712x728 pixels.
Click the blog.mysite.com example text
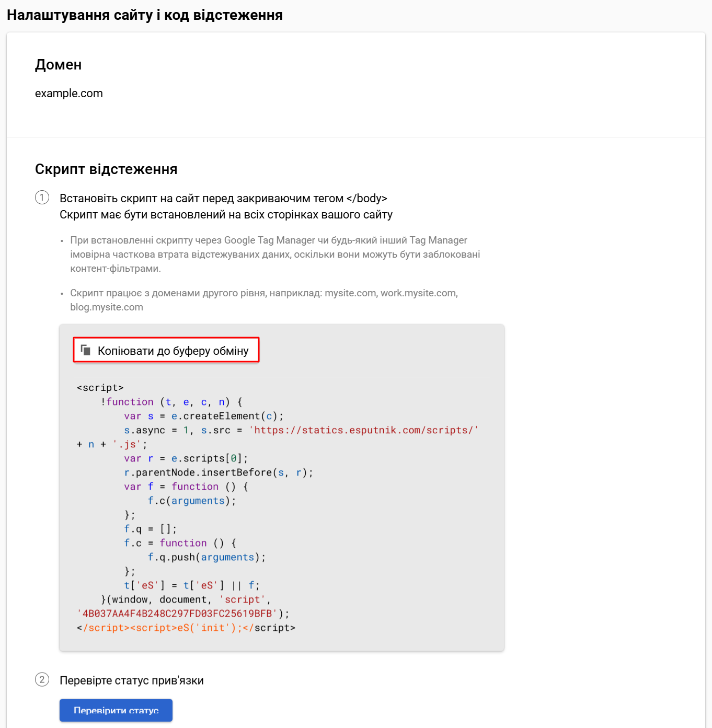pos(107,307)
